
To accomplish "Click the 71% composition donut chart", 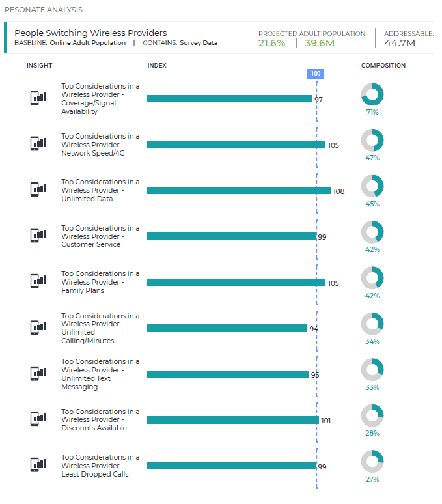I will click(x=372, y=94).
